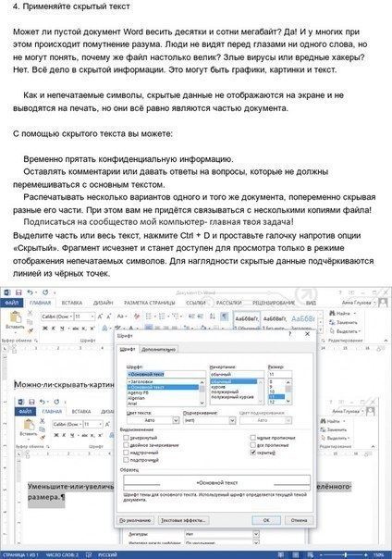
Task: Check the все прописные all caps checkbox
Action: (252, 445)
